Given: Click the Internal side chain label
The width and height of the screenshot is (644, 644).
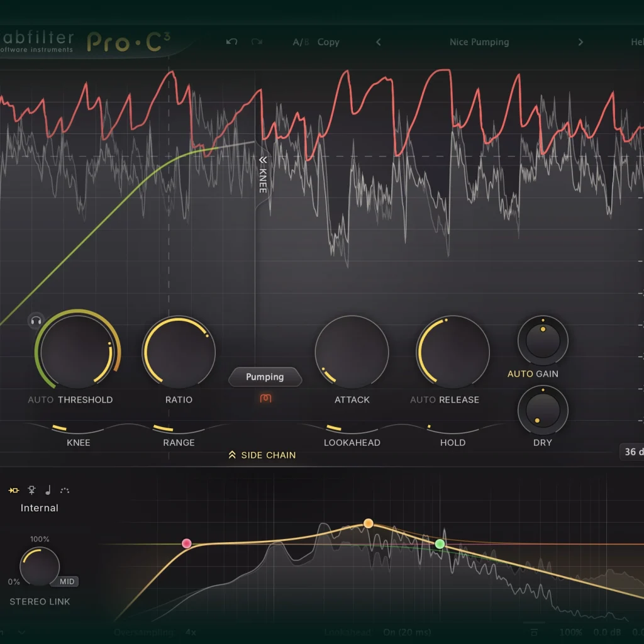Looking at the screenshot, I should pos(40,508).
